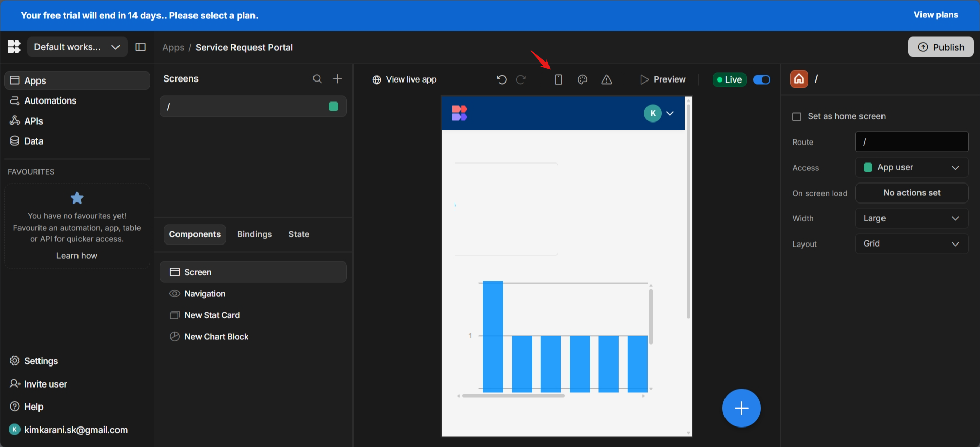The height and width of the screenshot is (447, 980).
Task: Click View plans link
Action: [x=936, y=15]
